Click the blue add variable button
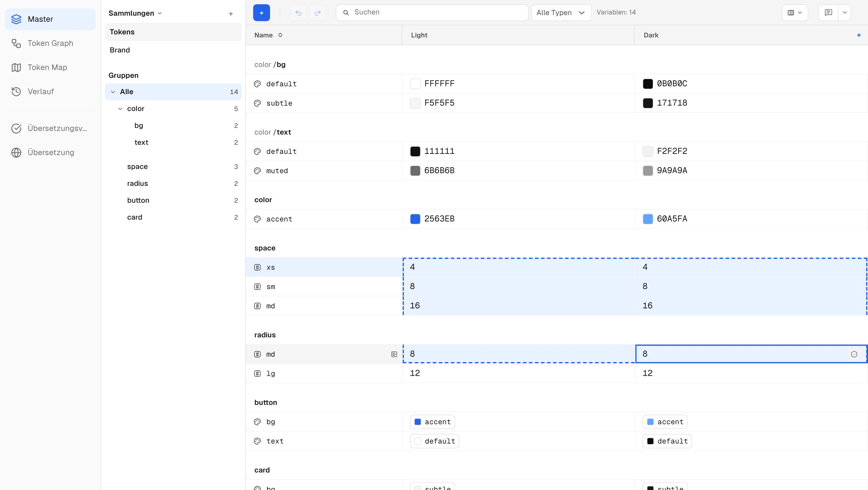 261,13
